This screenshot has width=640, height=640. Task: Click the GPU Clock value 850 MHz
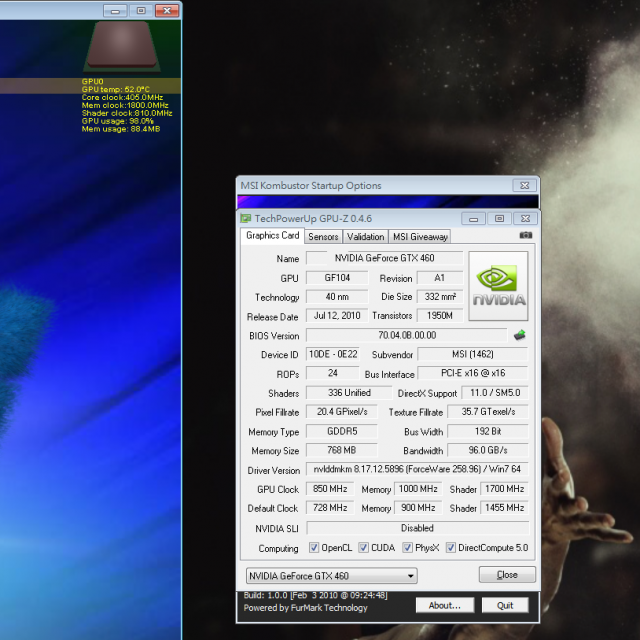pyautogui.click(x=330, y=489)
